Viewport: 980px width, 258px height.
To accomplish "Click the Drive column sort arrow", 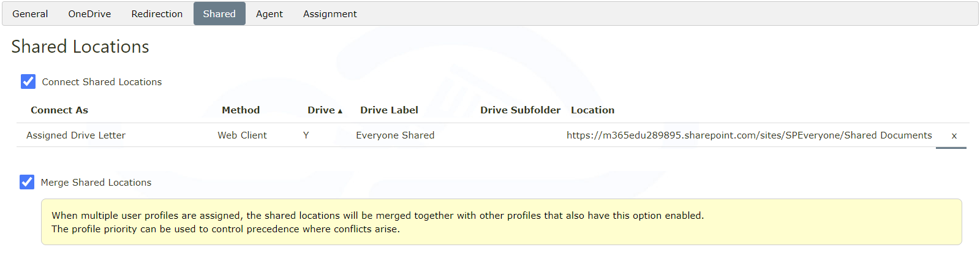I will (x=340, y=111).
